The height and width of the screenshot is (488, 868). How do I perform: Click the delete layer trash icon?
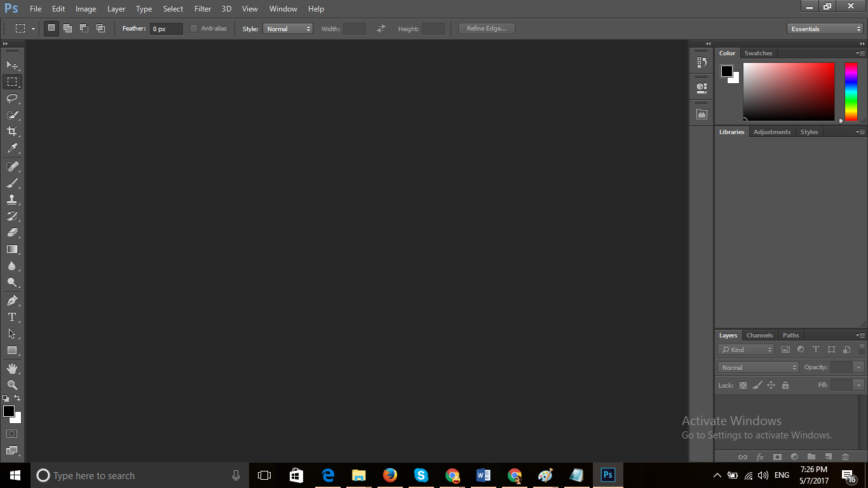point(845,457)
